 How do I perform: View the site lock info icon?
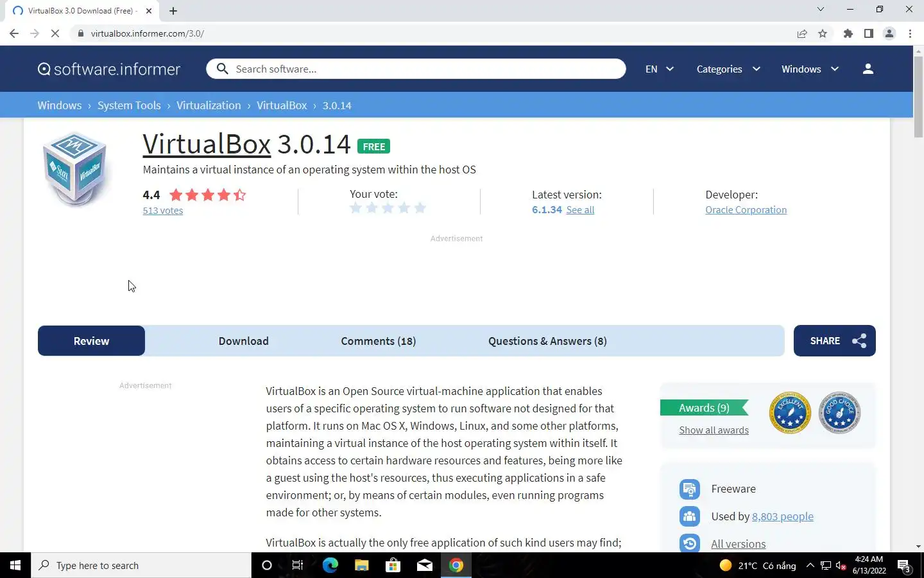80,33
